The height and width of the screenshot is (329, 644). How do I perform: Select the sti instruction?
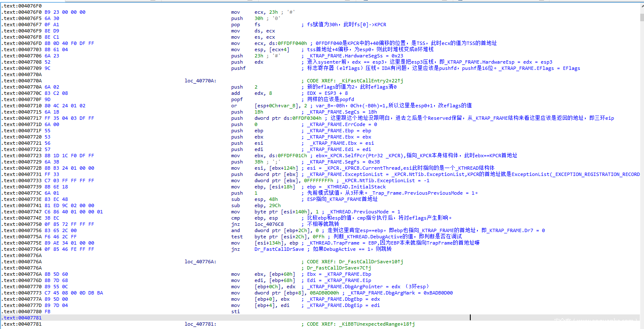(235, 312)
